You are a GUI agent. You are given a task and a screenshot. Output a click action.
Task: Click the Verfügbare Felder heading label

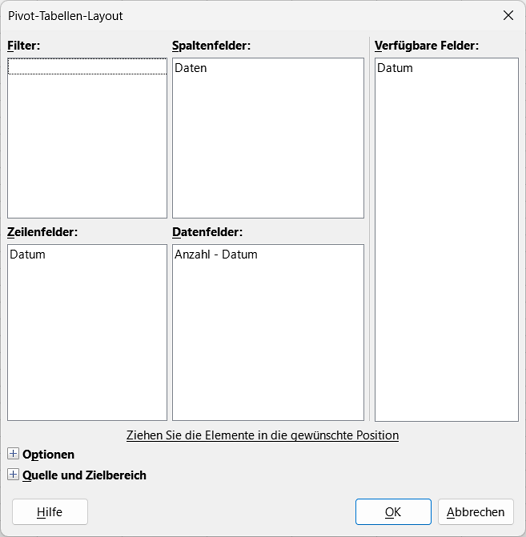click(x=426, y=46)
